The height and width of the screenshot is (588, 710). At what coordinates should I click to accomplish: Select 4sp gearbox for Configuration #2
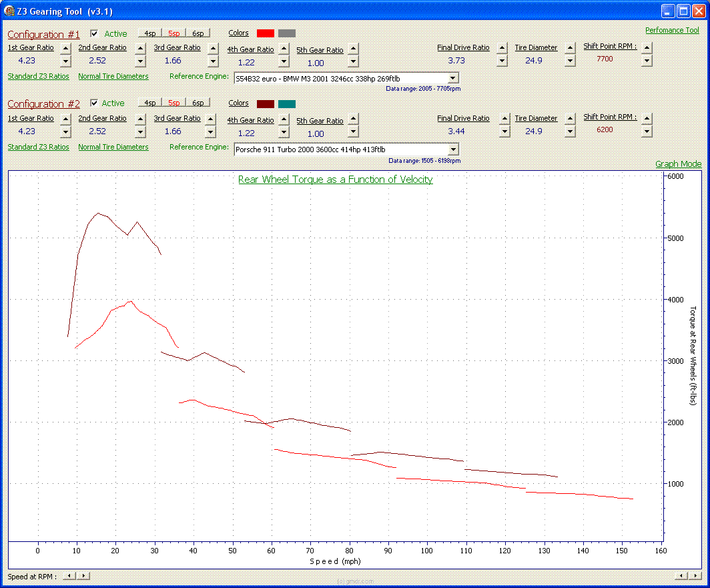click(x=149, y=103)
